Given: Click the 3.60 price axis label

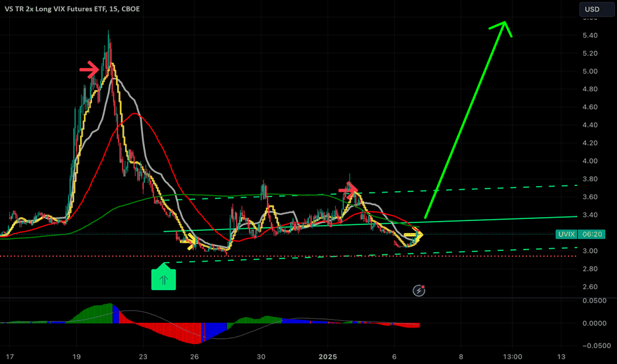Looking at the screenshot, I should tap(590, 197).
